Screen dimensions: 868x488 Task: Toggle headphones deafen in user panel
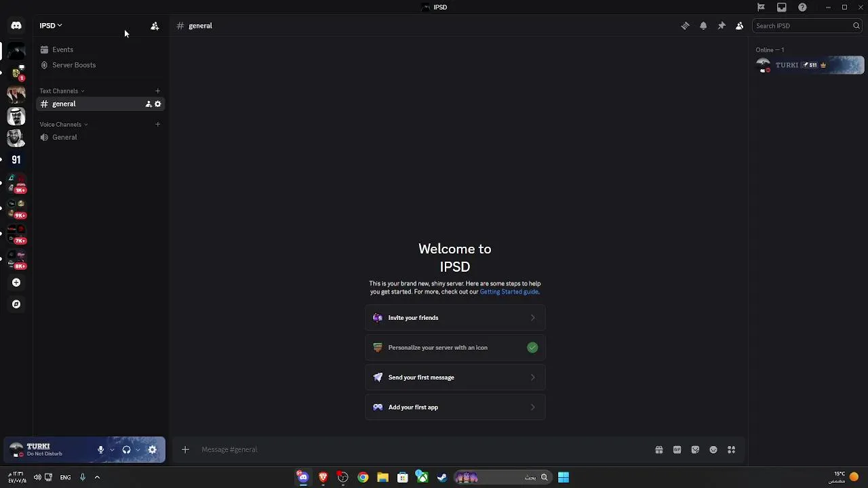tap(126, 449)
